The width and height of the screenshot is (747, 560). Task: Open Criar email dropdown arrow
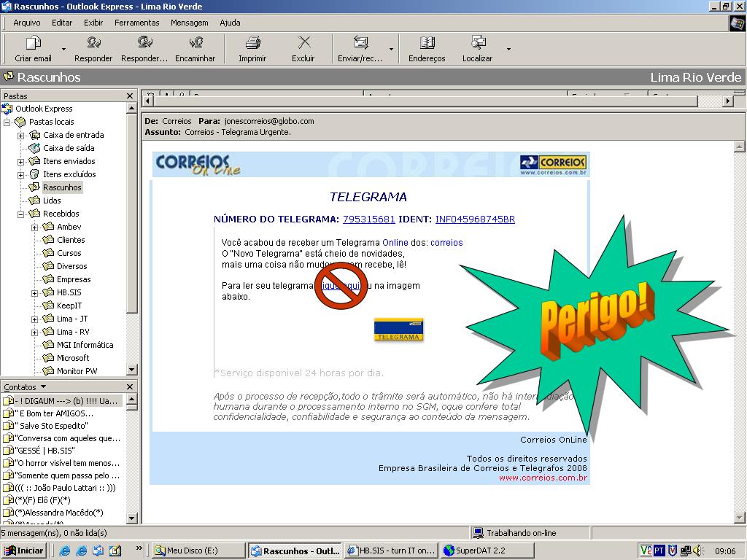point(64,49)
